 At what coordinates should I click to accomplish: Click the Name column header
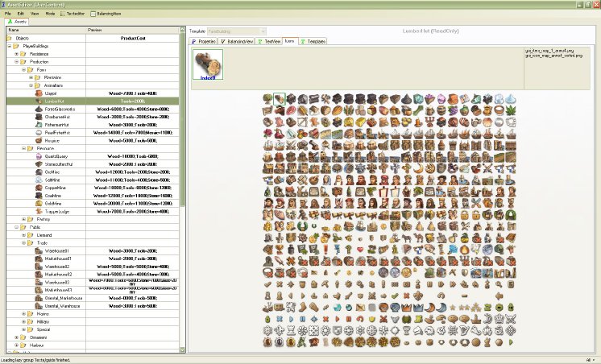point(46,30)
